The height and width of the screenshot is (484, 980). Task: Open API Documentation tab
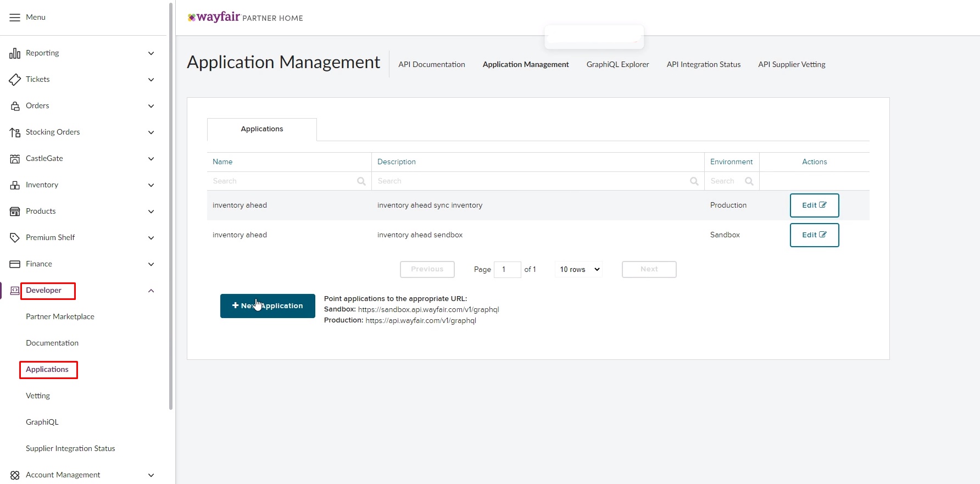pos(431,64)
